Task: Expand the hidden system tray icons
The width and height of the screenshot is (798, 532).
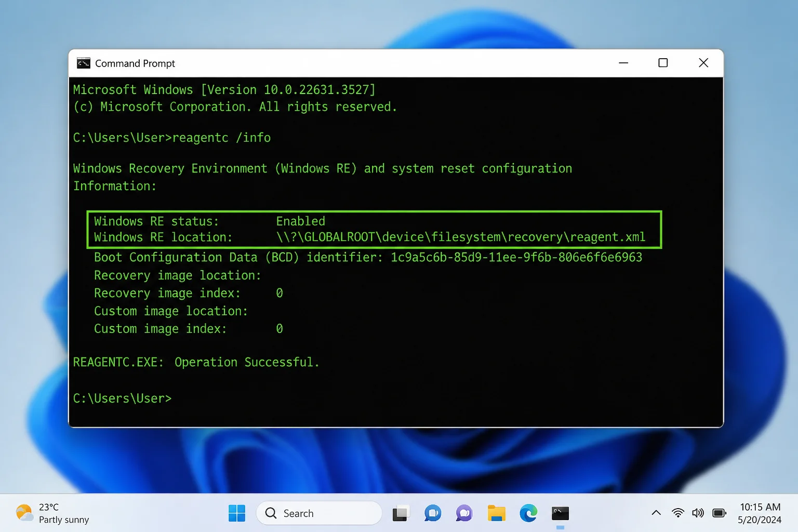Action: click(656, 513)
